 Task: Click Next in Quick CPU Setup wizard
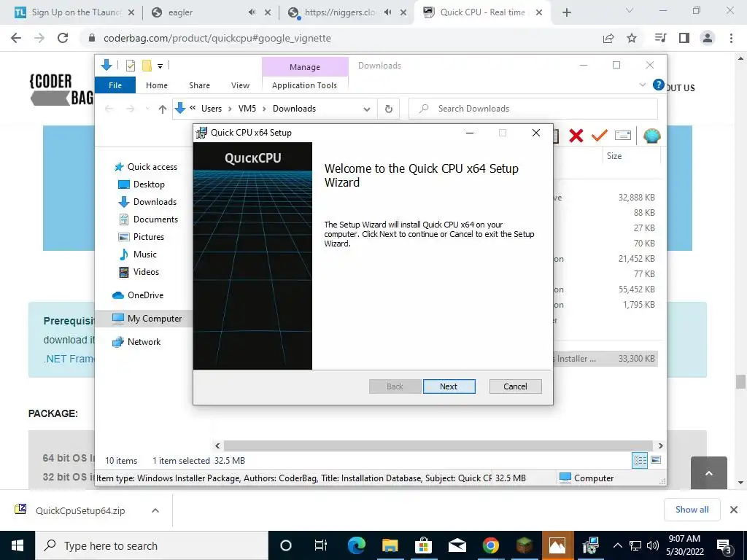point(449,386)
